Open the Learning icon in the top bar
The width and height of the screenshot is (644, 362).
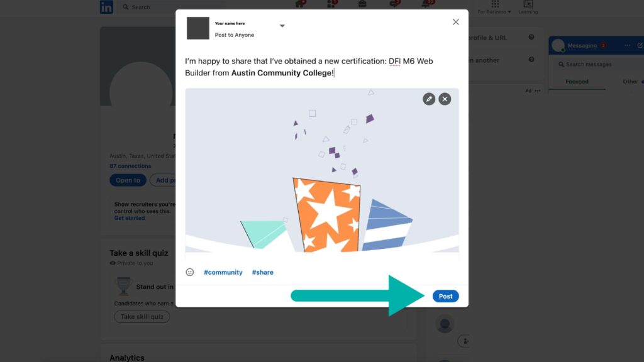click(x=528, y=4)
